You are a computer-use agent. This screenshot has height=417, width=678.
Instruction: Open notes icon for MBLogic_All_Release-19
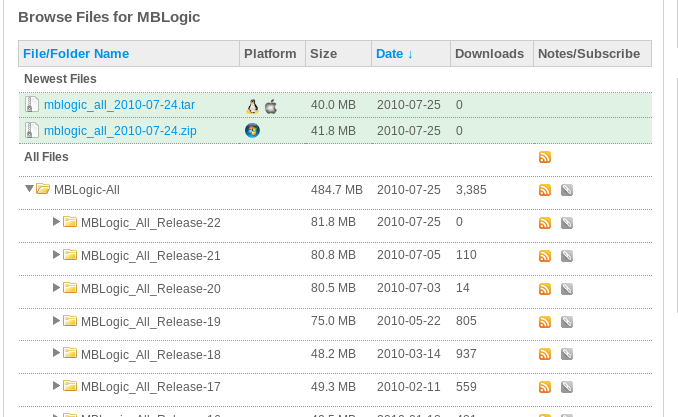[566, 322]
